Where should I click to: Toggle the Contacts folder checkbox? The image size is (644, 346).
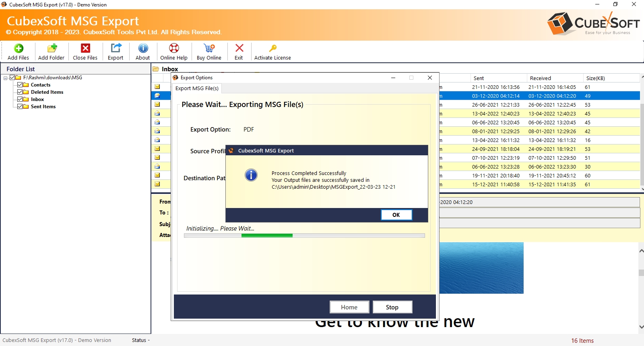tap(20, 85)
